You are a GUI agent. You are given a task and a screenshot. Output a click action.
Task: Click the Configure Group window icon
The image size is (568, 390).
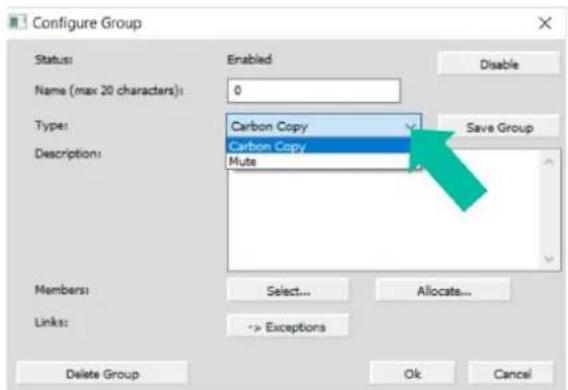pos(17,22)
